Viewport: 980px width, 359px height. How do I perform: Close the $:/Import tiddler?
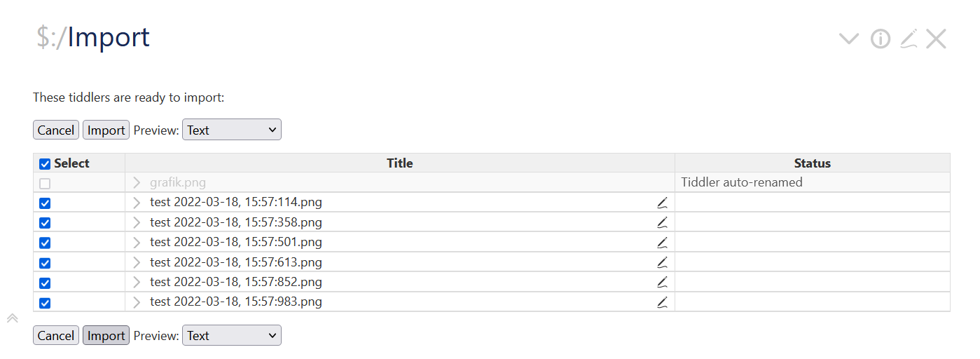(936, 39)
